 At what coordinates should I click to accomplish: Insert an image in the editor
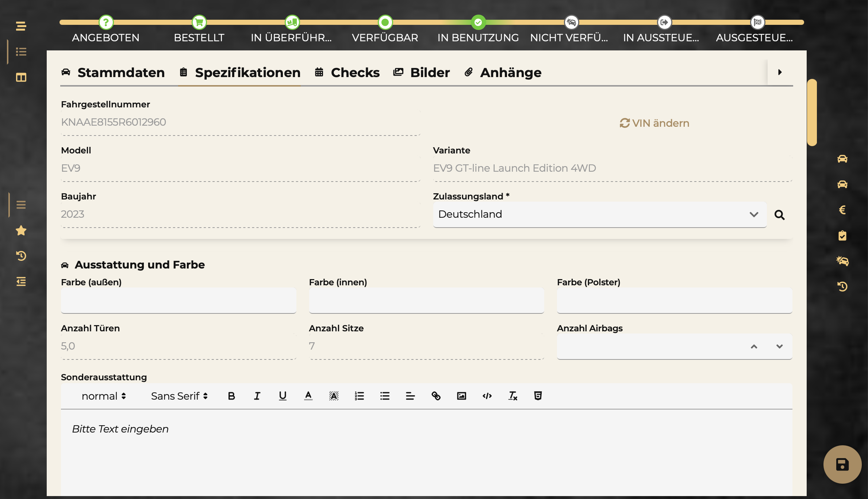(461, 396)
